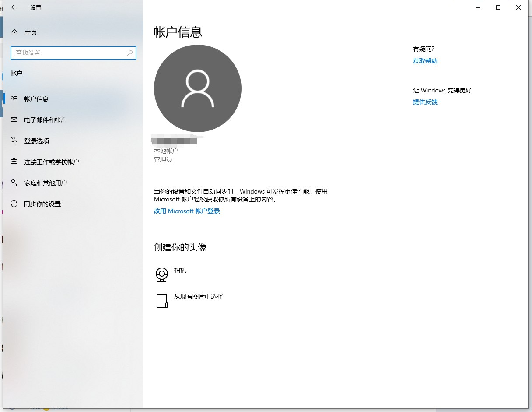
Task: Click 改用 Microsoft 帐户登录 link
Action: tap(187, 211)
